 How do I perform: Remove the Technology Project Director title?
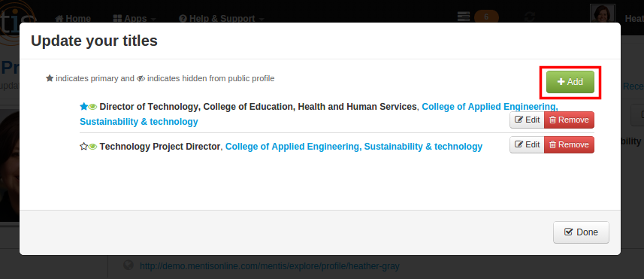coord(570,144)
